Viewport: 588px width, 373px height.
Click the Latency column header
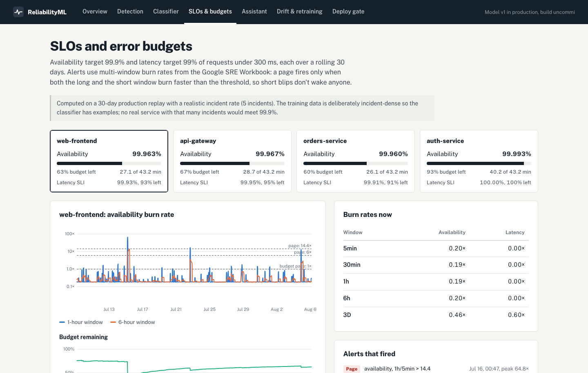[515, 232]
